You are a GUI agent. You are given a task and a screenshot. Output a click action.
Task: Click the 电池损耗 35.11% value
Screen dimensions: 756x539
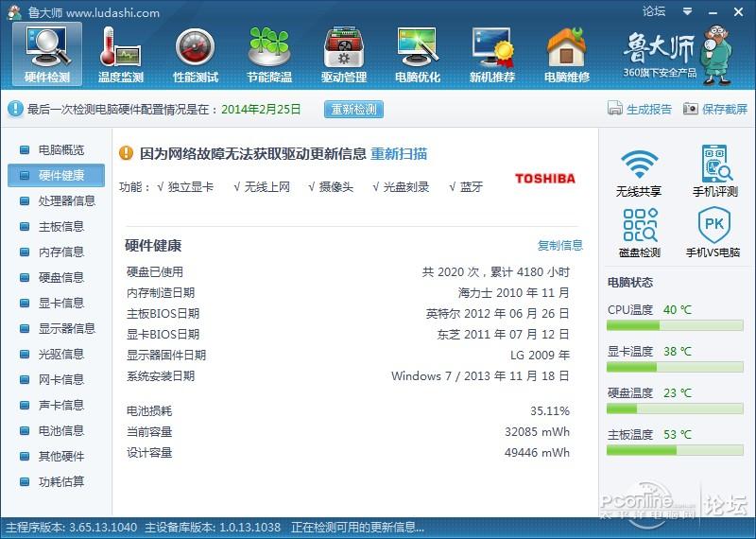point(550,411)
